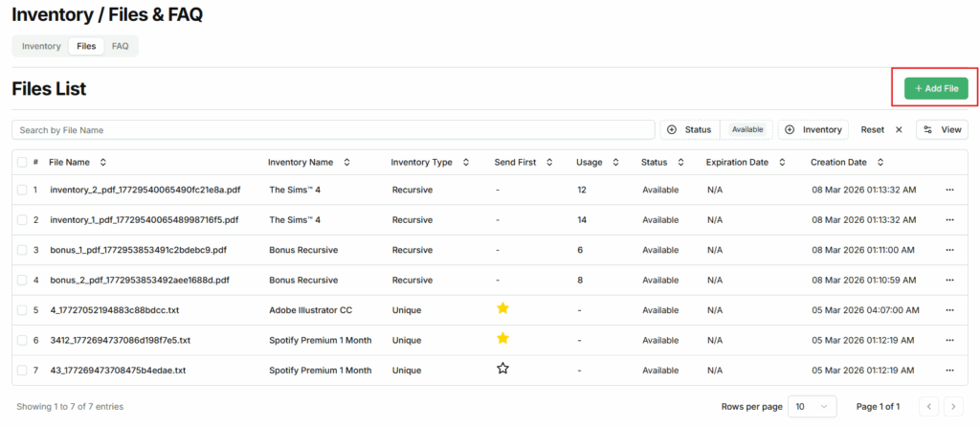
Task: Check the select-all header checkbox
Action: coord(22,163)
